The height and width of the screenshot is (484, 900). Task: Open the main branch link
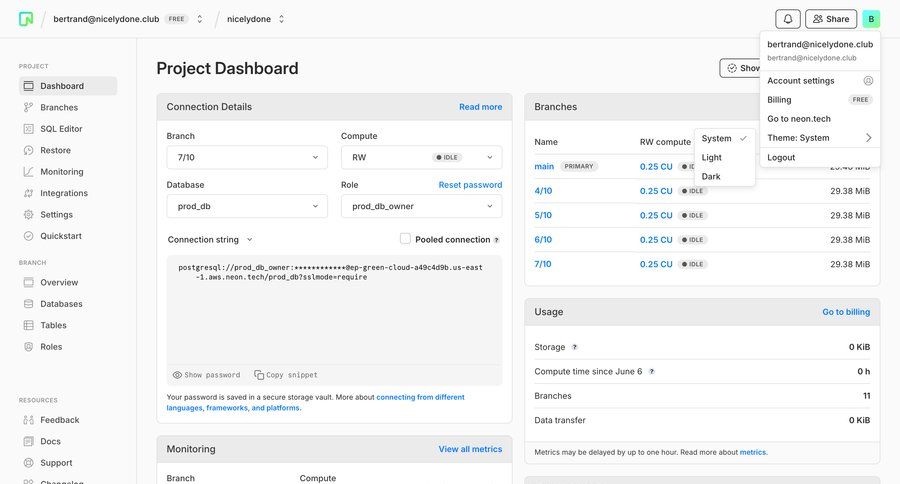(544, 167)
